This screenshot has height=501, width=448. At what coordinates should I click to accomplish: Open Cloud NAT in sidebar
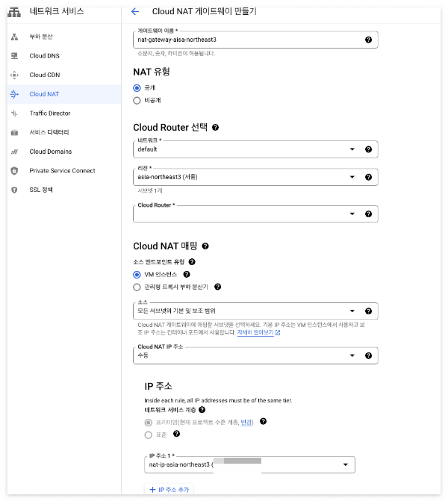click(64, 94)
